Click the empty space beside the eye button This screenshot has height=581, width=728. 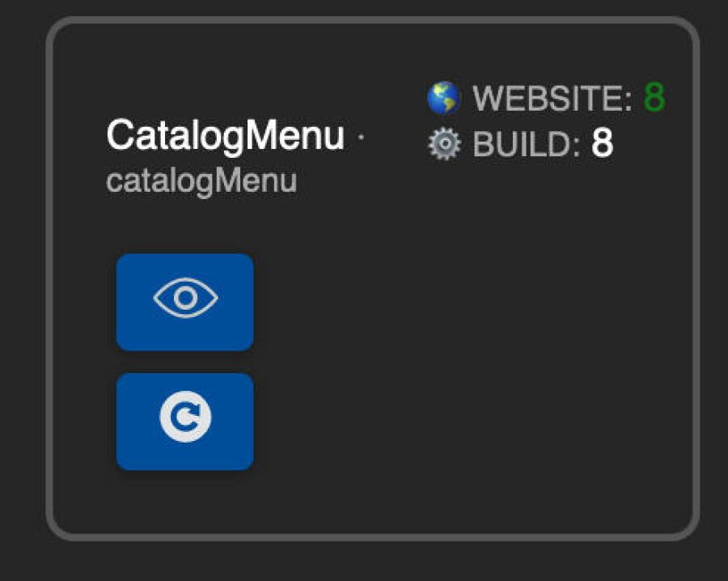click(x=464, y=302)
